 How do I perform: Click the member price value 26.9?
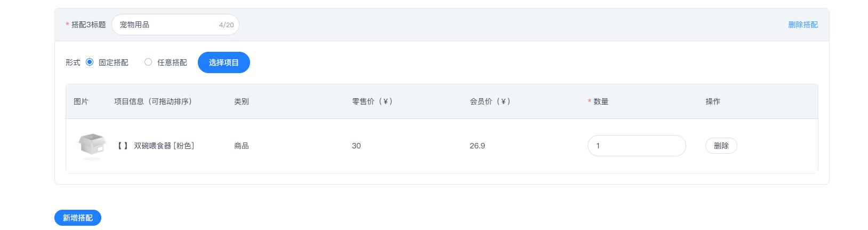[477, 146]
